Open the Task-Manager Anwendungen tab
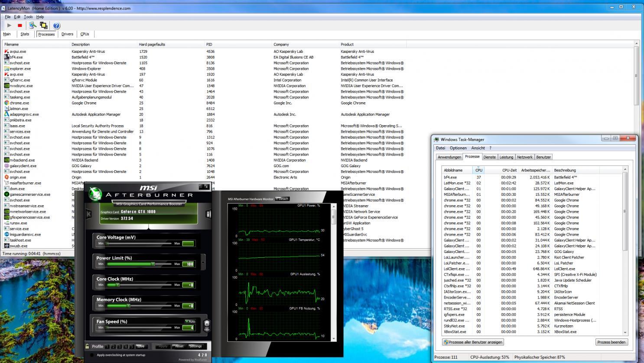The height and width of the screenshot is (363, 644). tap(449, 157)
